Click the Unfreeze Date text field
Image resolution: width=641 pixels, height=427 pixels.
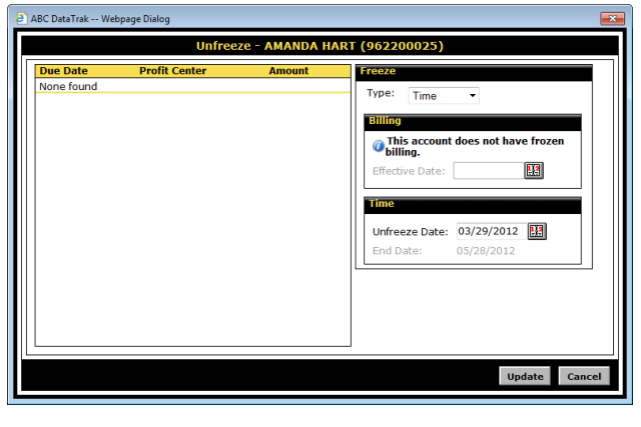coord(488,231)
